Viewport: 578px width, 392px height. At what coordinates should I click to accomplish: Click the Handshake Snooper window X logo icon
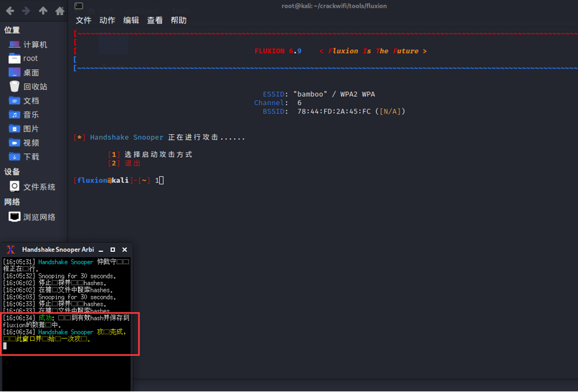[x=11, y=250]
